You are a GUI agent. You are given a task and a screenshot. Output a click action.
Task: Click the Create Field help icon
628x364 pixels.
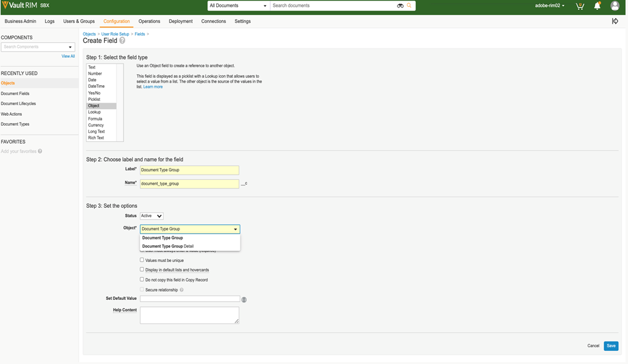(122, 40)
